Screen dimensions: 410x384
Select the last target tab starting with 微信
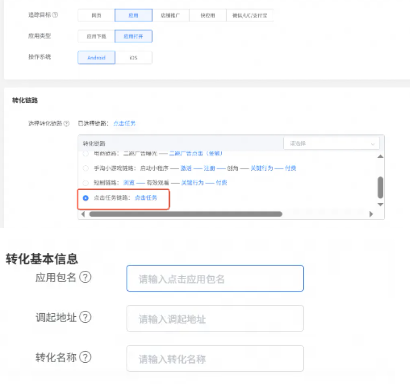click(250, 15)
